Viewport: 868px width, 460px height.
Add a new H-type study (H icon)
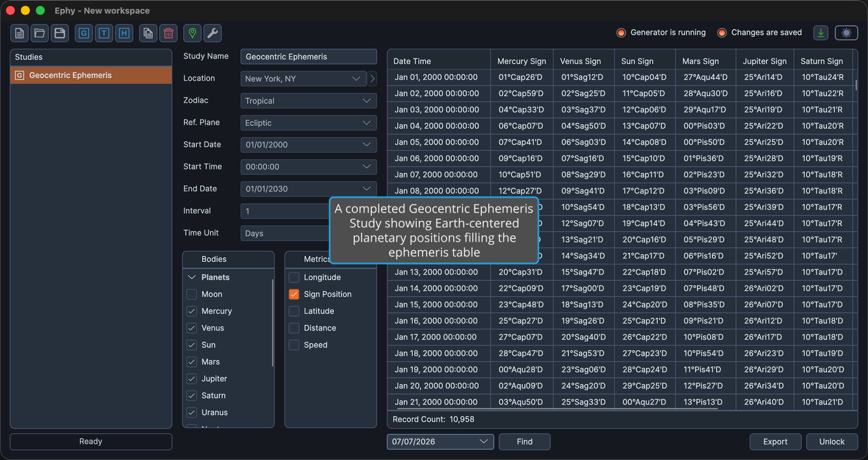124,33
